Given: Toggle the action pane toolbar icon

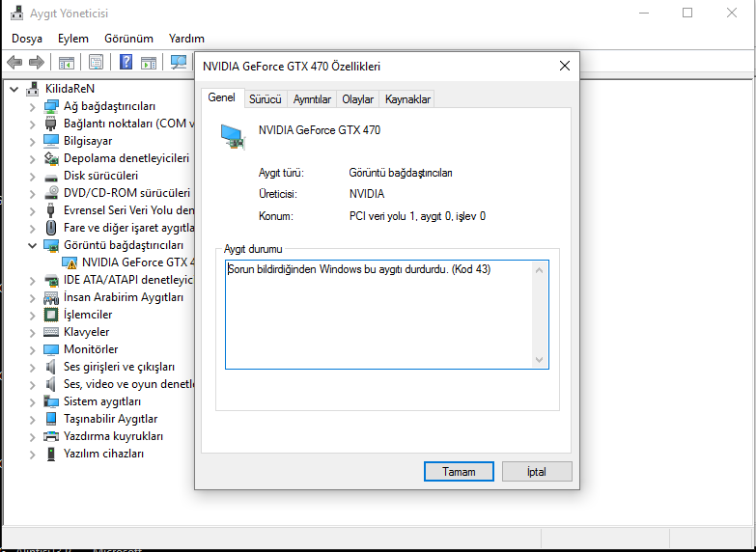Looking at the screenshot, I should coord(148,62).
